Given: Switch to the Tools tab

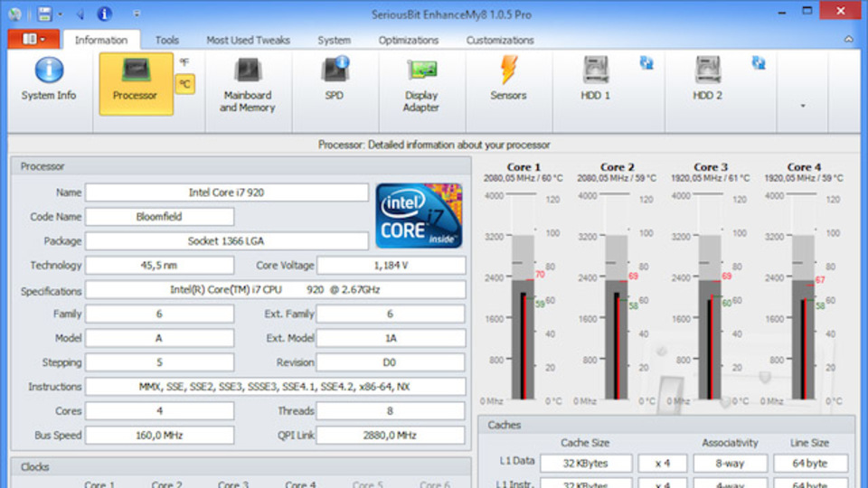Looking at the screenshot, I should pyautogui.click(x=166, y=40).
